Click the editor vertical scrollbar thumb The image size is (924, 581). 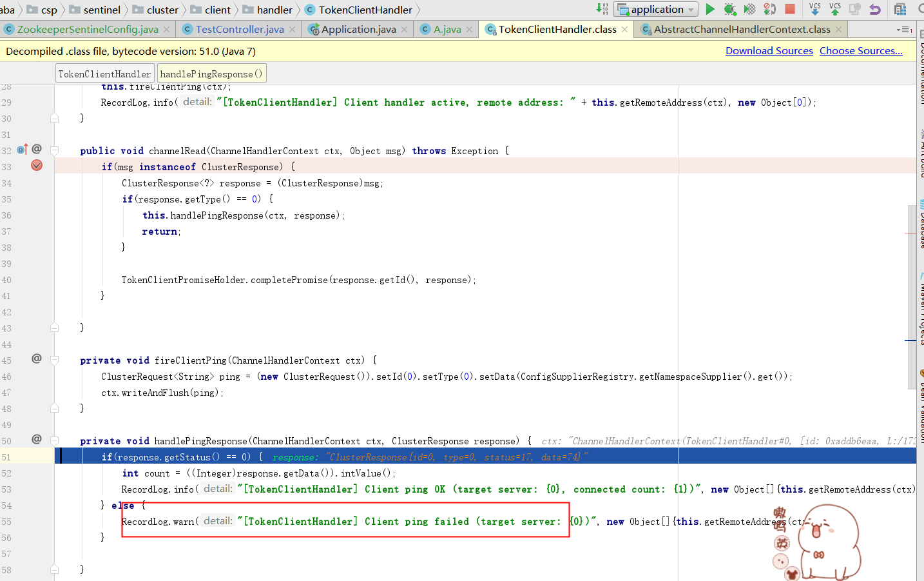(912, 297)
